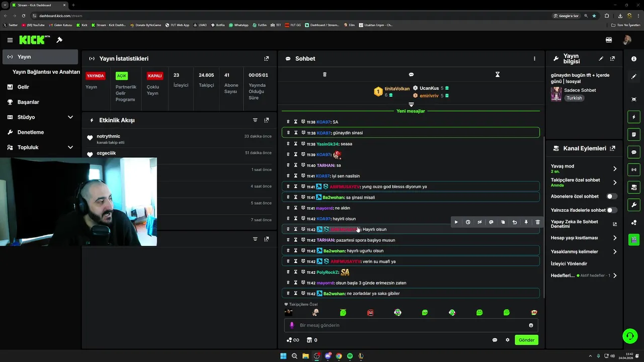Click the hourglass icon in the chat toolbar
Image resolution: width=644 pixels, height=362 pixels.
click(498, 74)
